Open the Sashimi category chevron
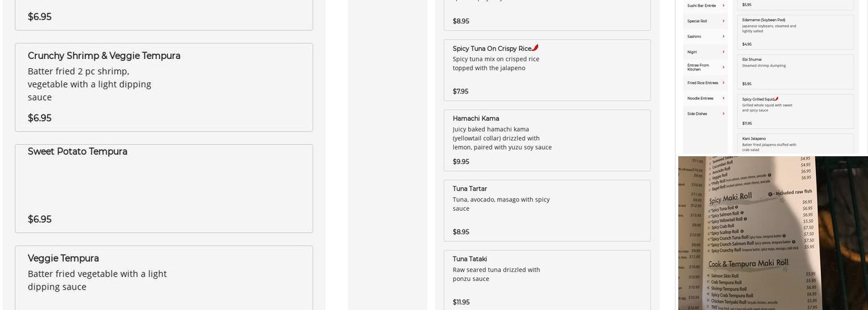Image resolution: width=868 pixels, height=310 pixels. click(x=724, y=37)
